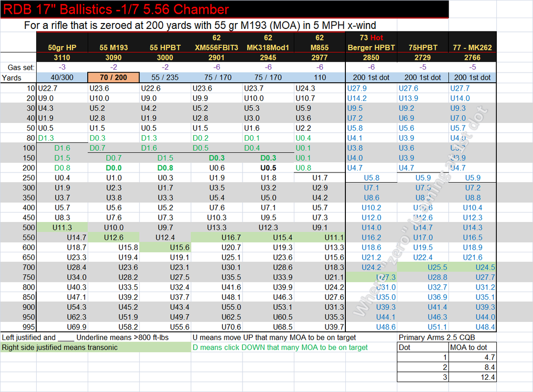Viewport: 533px width, 392px height.
Task: Click highlighted 'U15.6' in the 600-yard row
Action: (165, 247)
